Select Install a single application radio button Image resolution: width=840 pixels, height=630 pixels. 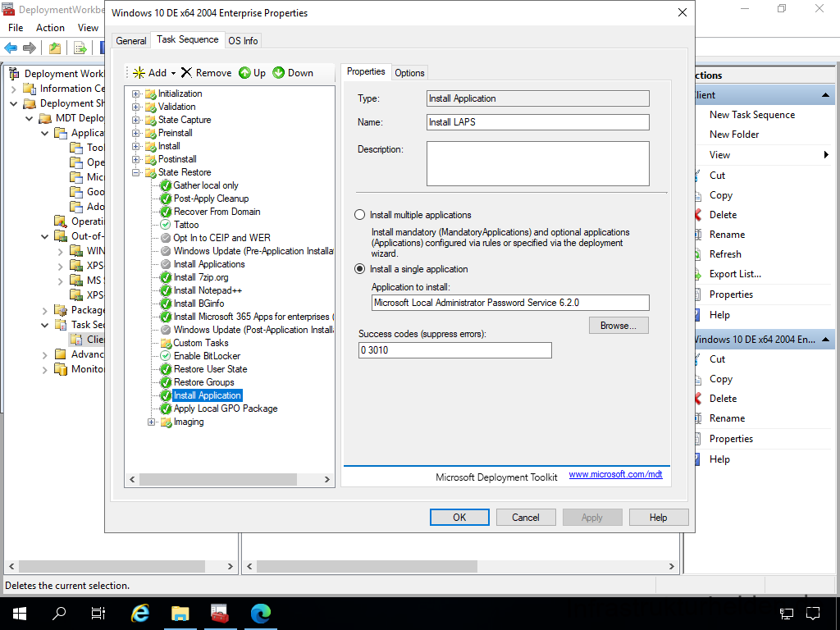point(360,269)
